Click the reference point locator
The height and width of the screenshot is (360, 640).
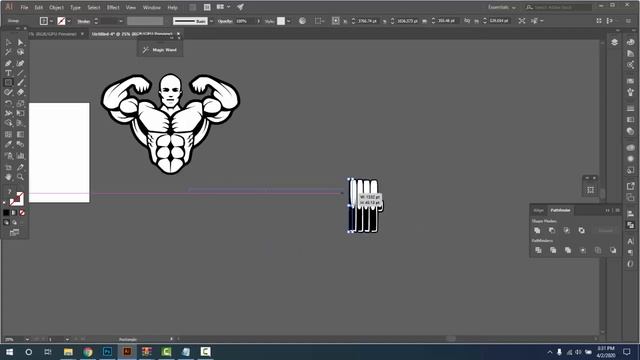click(x=335, y=21)
